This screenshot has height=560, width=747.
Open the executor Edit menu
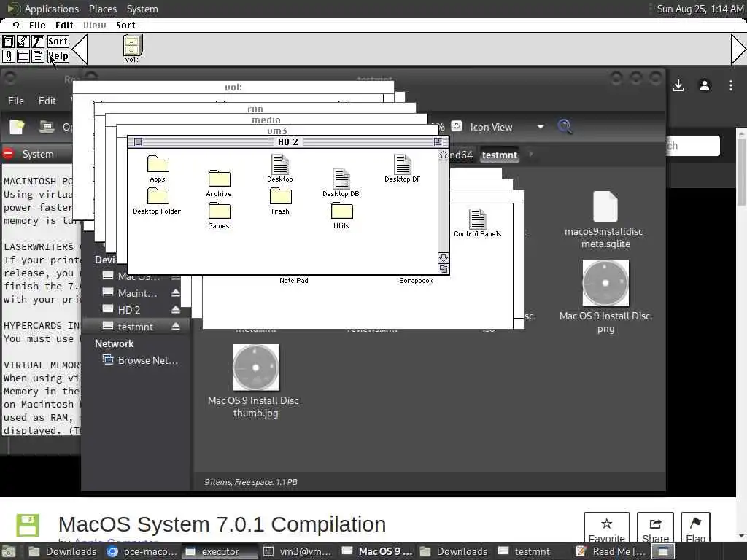tap(64, 26)
